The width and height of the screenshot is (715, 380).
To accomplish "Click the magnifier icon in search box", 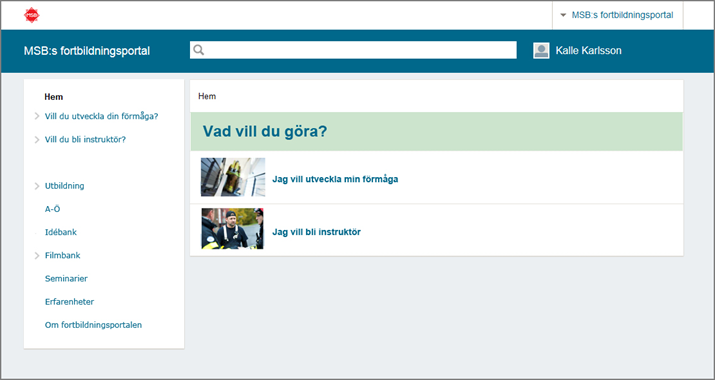I will coord(198,50).
